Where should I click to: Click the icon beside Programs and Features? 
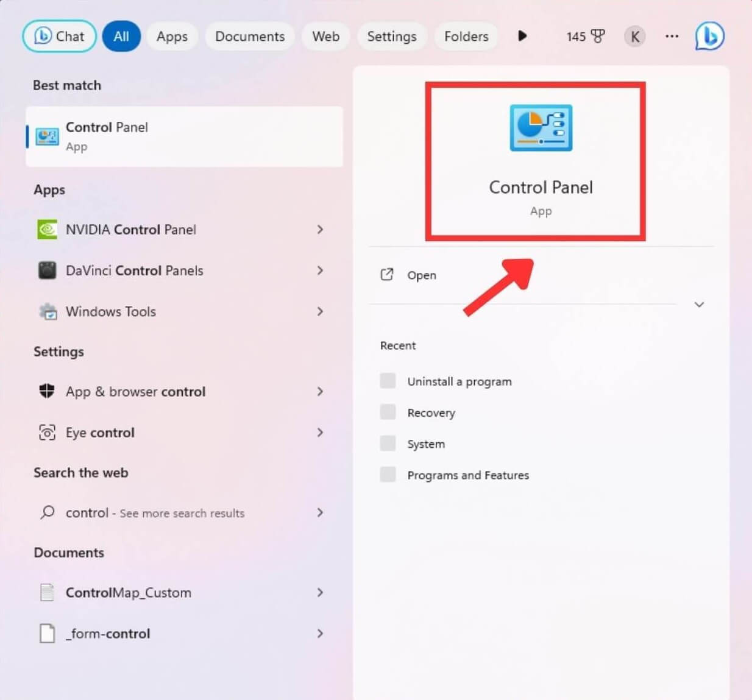click(388, 474)
